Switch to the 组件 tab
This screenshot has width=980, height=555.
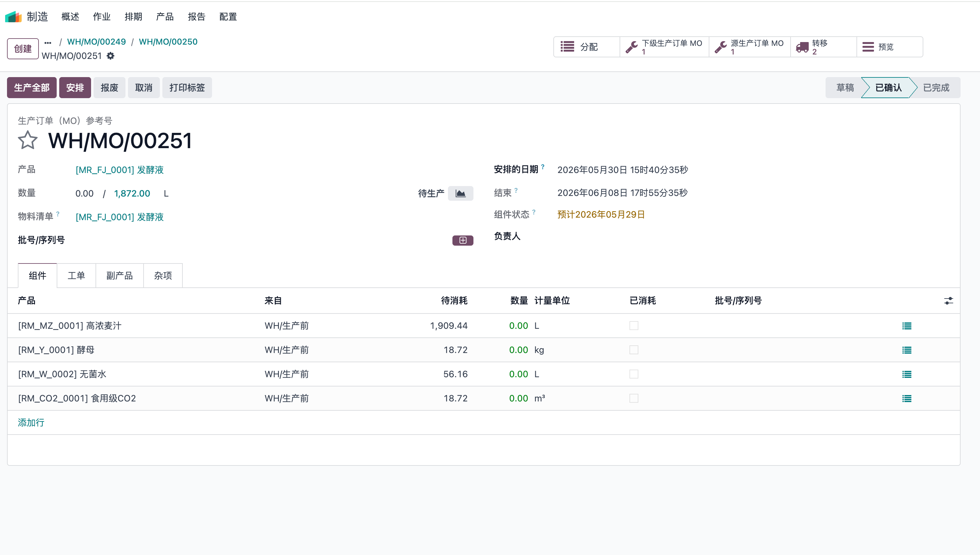click(37, 275)
